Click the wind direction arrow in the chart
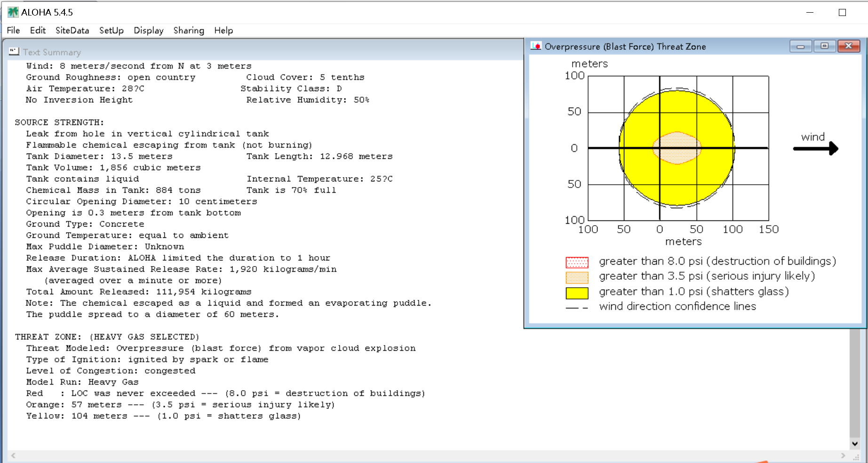The height and width of the screenshot is (463, 868). click(816, 149)
